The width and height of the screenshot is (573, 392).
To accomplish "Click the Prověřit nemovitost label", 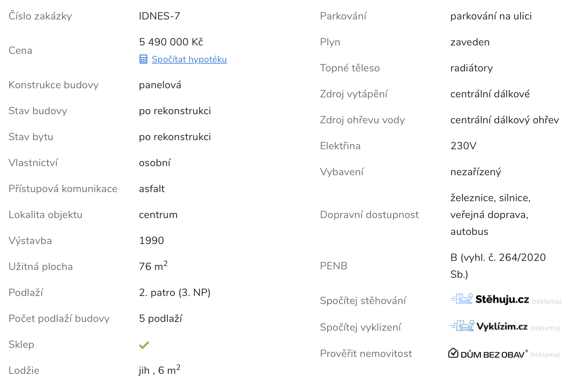I will 366,353.
